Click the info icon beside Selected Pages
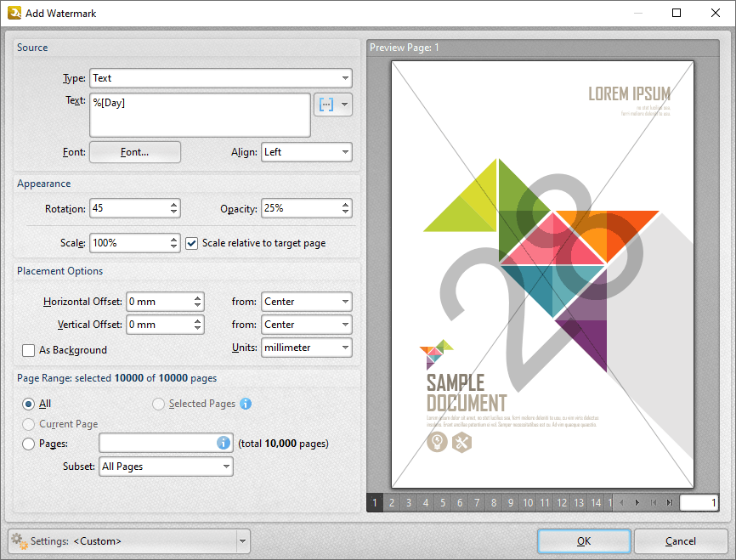 click(246, 404)
